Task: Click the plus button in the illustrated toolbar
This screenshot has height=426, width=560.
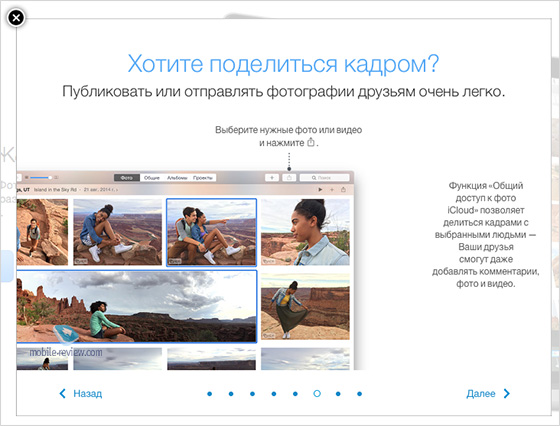Action: [272, 177]
